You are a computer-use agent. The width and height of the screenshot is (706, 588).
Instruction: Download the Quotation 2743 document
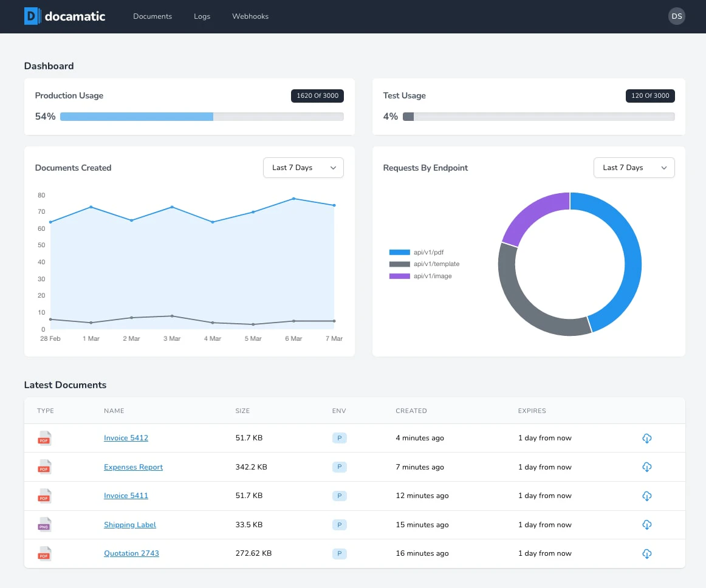(x=646, y=553)
